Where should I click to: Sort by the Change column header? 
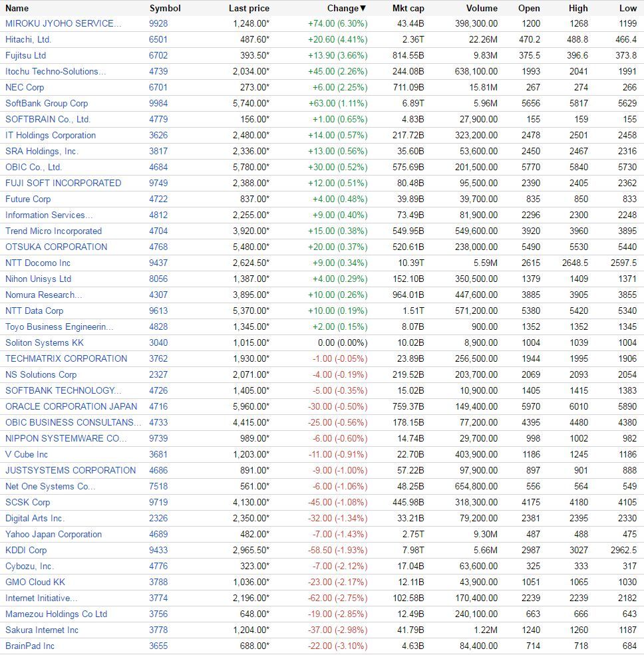tap(347, 9)
